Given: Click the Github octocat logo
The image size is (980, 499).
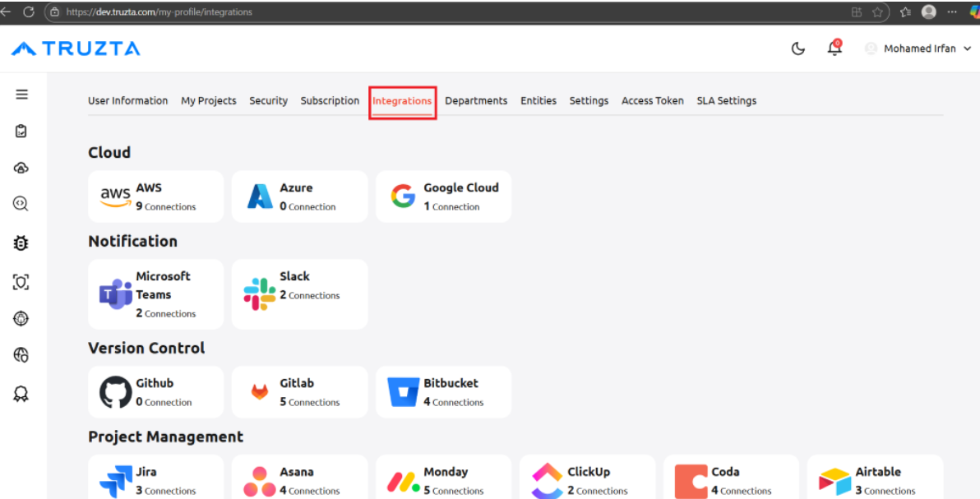Looking at the screenshot, I should click(x=116, y=392).
